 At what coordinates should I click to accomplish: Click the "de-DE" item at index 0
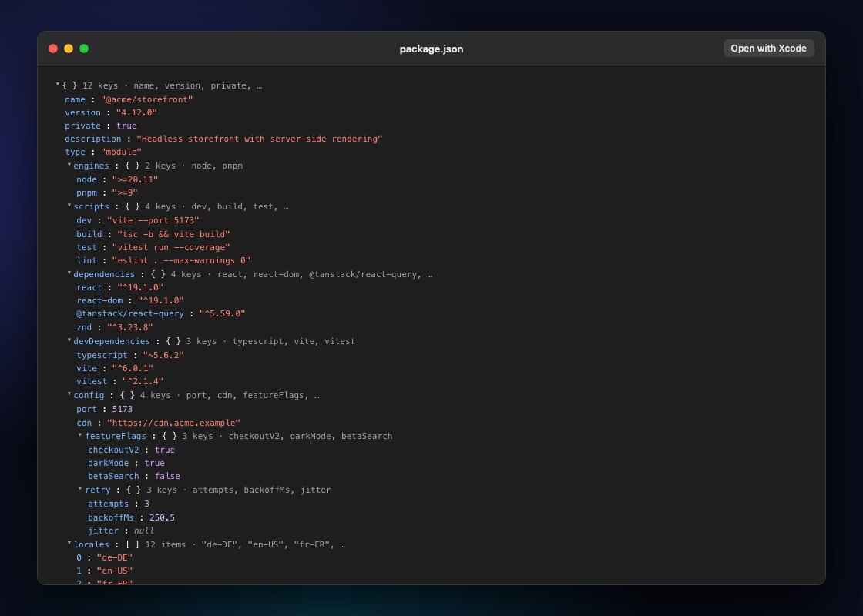(x=115, y=557)
